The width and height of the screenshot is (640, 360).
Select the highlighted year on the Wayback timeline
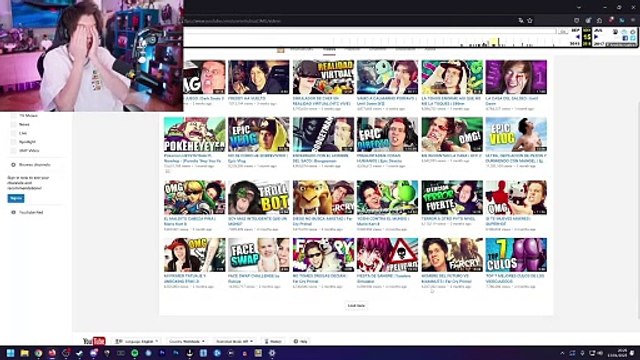point(495,42)
